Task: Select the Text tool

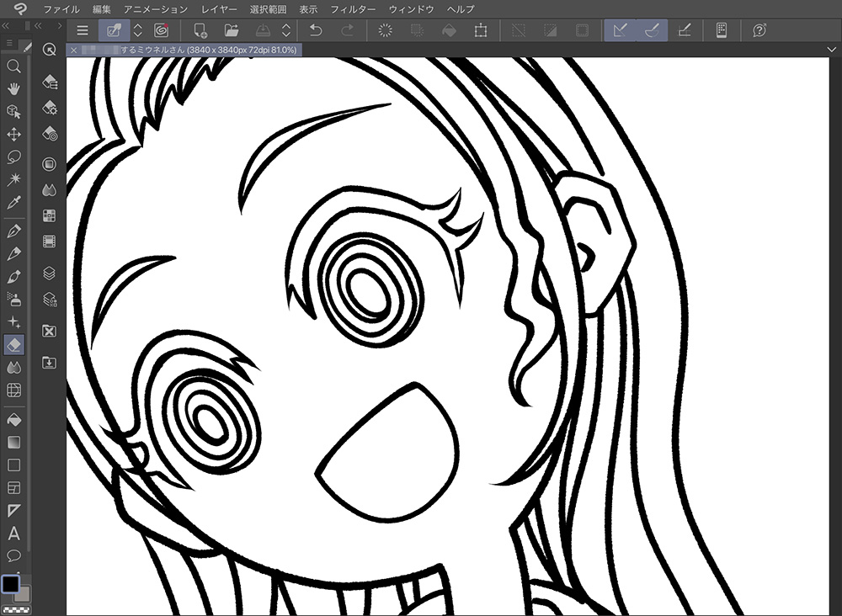Action: tap(14, 534)
